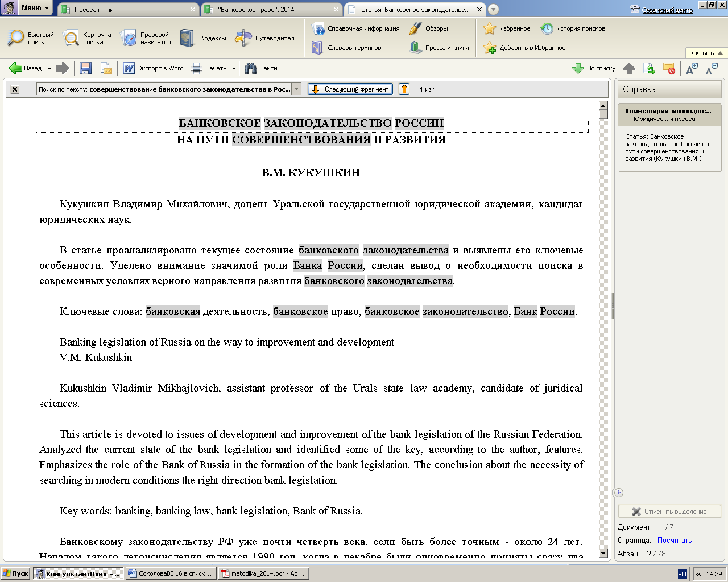The height and width of the screenshot is (582, 728).
Task: Select Статья: Банковское законодательство tab
Action: tap(415, 10)
